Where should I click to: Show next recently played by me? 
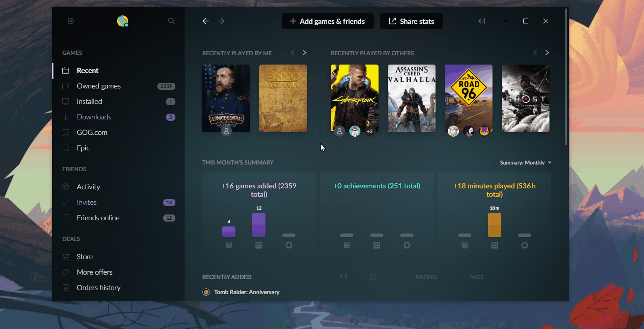(304, 53)
